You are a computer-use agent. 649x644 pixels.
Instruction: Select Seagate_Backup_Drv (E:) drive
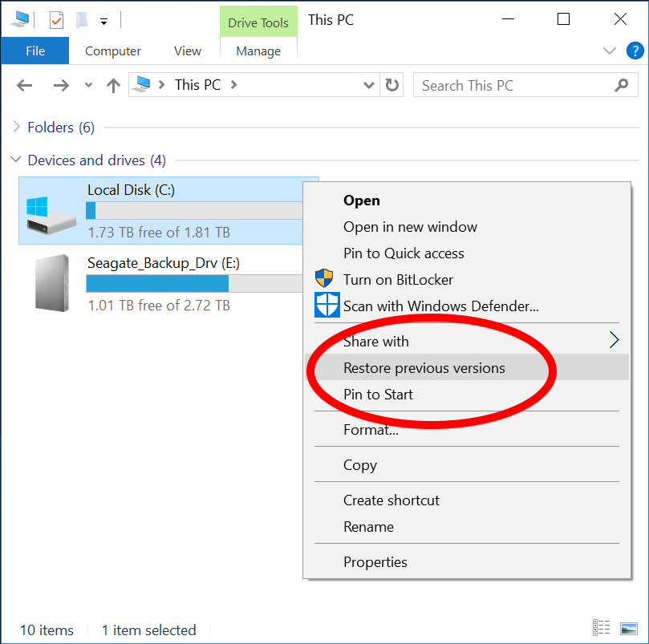click(x=165, y=284)
